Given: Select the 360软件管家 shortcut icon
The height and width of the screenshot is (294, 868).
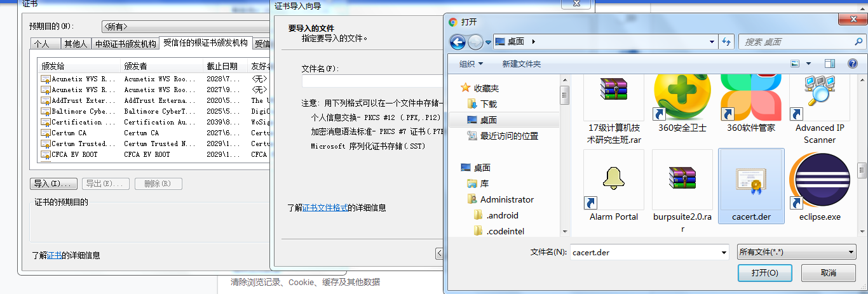Looking at the screenshot, I should (751, 95).
